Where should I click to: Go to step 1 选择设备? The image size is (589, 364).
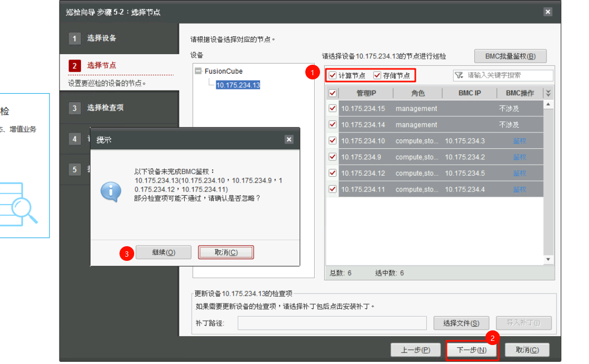(x=101, y=38)
